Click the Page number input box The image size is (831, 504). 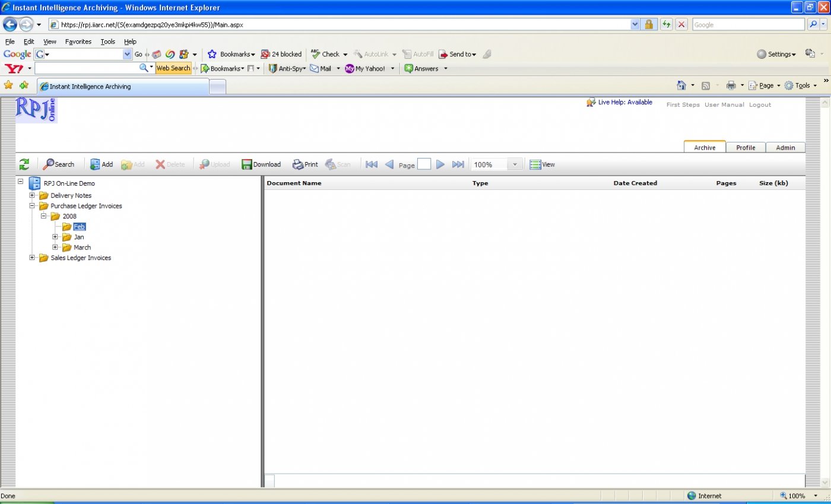424,164
